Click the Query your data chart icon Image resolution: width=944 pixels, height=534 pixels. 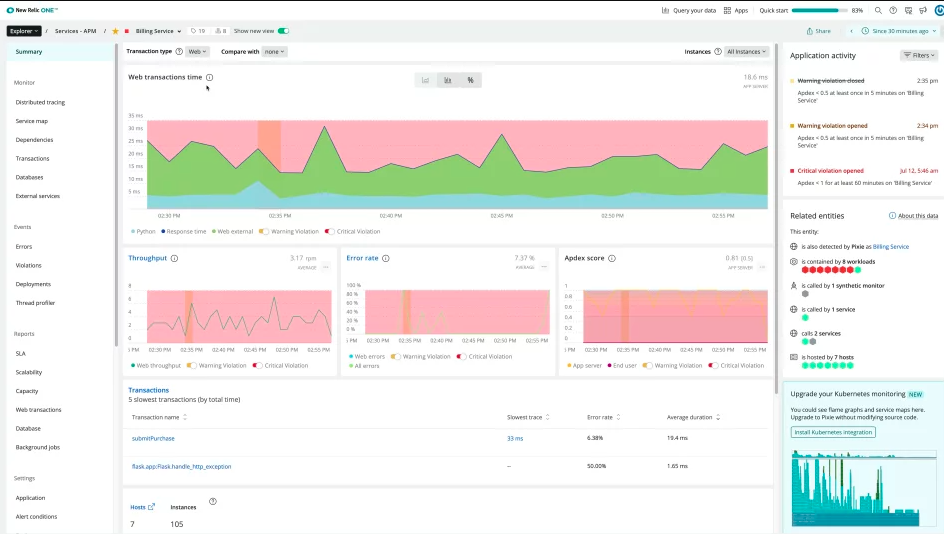click(667, 10)
